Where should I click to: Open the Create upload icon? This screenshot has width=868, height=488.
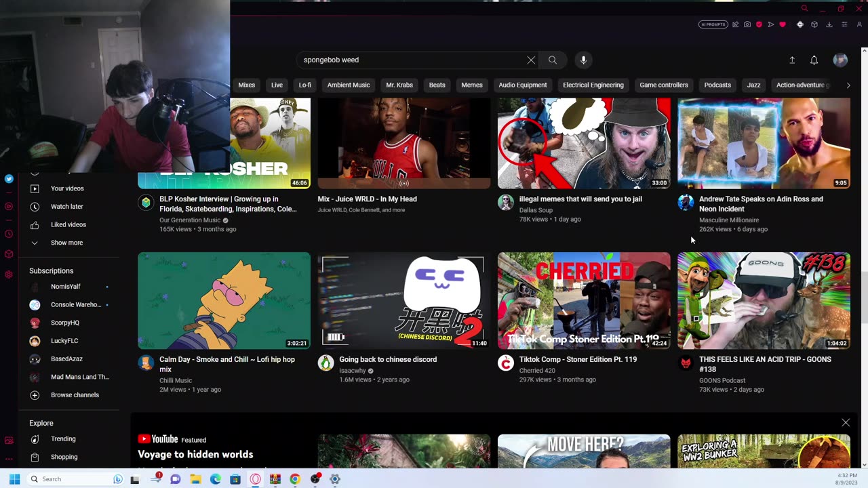tap(792, 60)
